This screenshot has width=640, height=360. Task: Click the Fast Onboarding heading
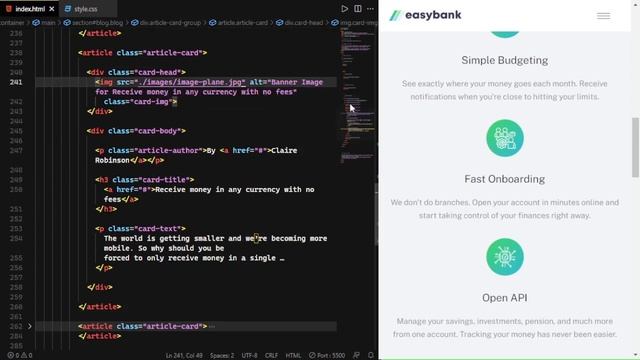pos(504,179)
